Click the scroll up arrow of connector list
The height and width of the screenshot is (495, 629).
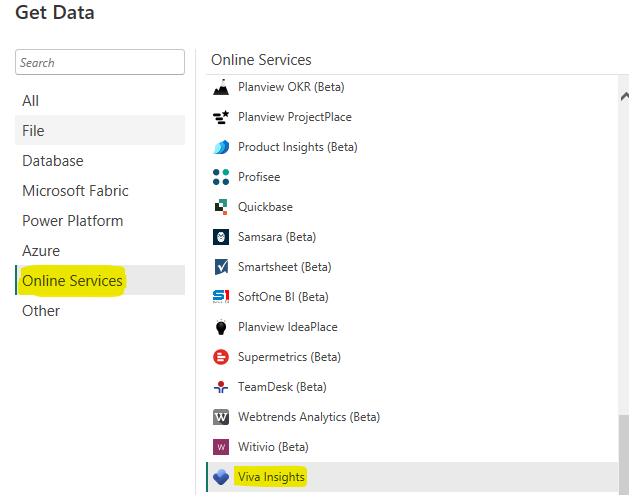[624, 96]
